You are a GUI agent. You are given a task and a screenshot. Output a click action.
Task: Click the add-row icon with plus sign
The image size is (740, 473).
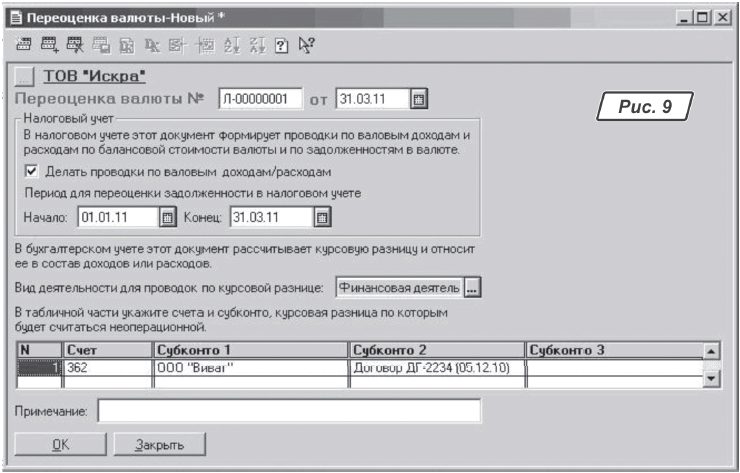pyautogui.click(x=49, y=45)
